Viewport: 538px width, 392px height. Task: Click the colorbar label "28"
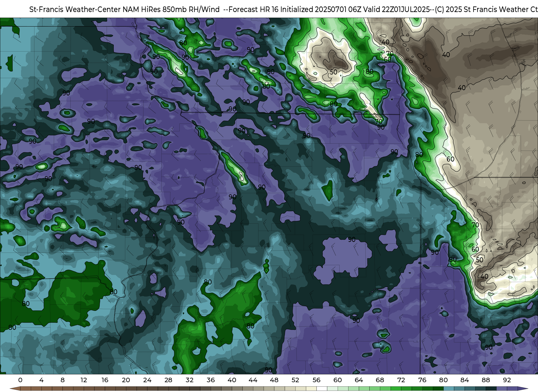168,380
